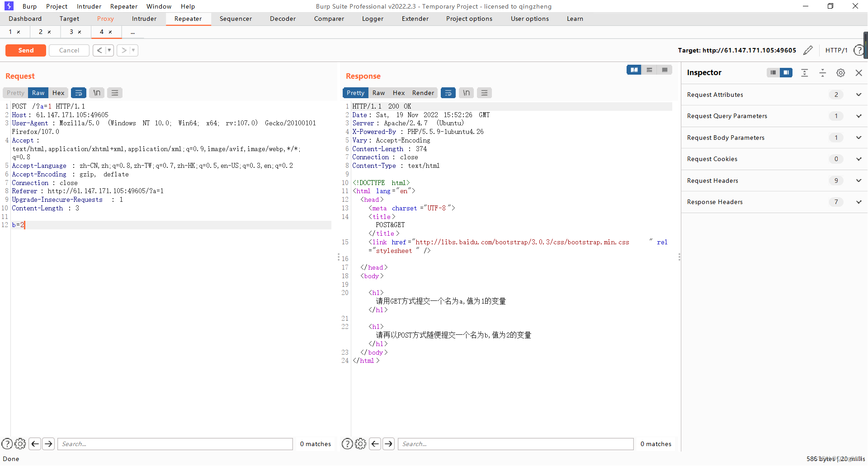Click the Cancel button
Image resolution: width=868 pixels, height=466 pixels.
(69, 50)
